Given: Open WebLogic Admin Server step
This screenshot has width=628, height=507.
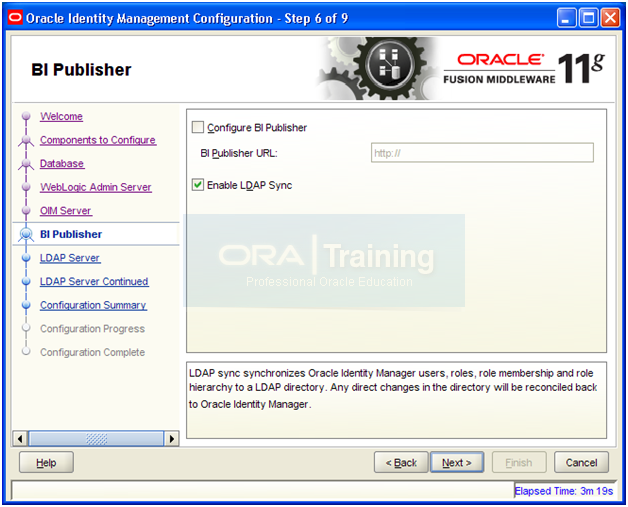Looking at the screenshot, I should tap(96, 187).
